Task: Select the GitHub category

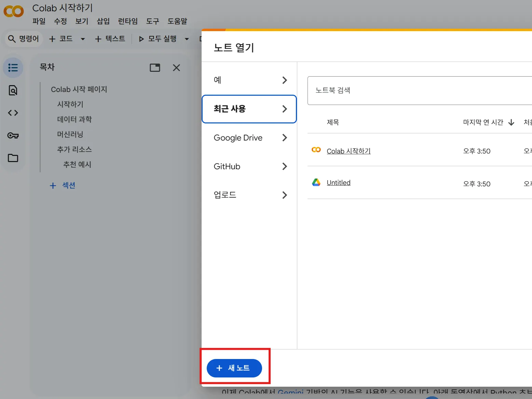Action: point(249,167)
